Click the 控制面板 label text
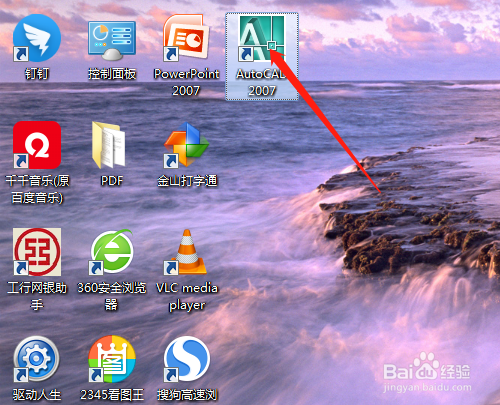 click(x=112, y=74)
